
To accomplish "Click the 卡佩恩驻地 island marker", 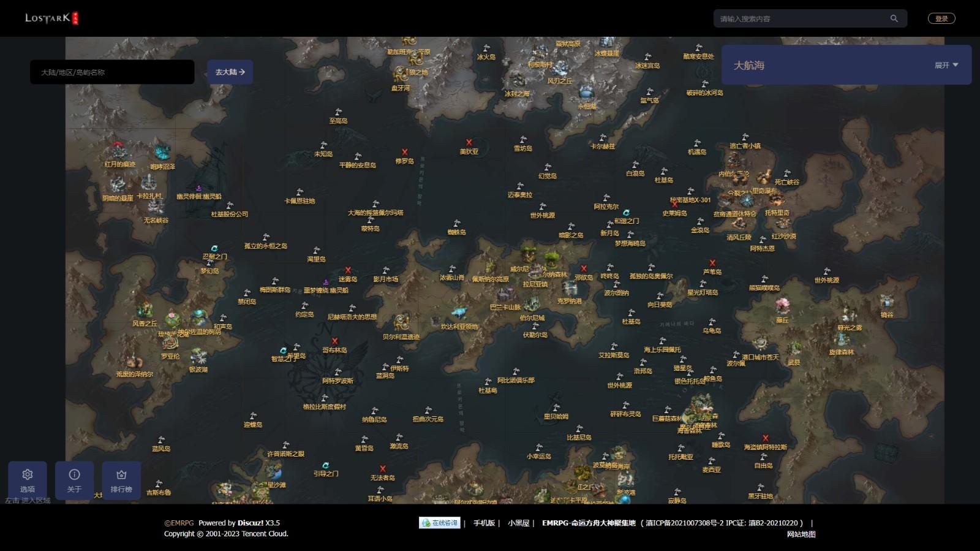I will point(300,192).
